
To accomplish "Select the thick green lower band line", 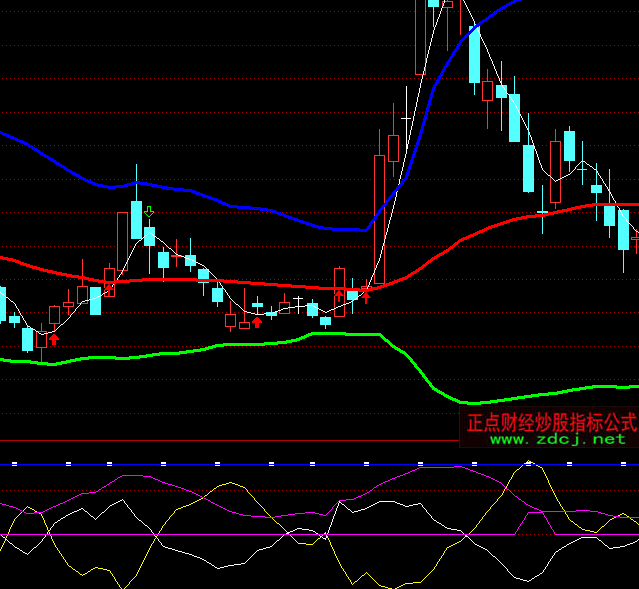I will click(x=200, y=349).
